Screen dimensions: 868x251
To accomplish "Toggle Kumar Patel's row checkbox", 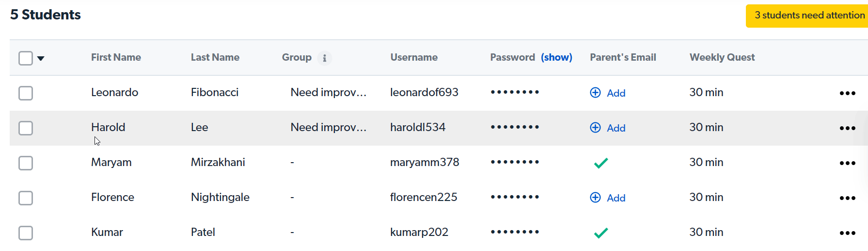I will [x=26, y=233].
